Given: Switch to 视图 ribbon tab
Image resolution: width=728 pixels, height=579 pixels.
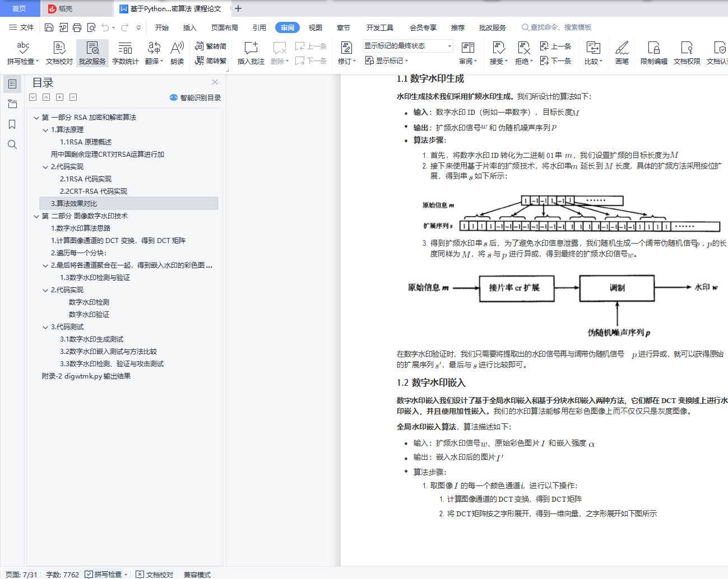Looking at the screenshot, I should tap(316, 27).
